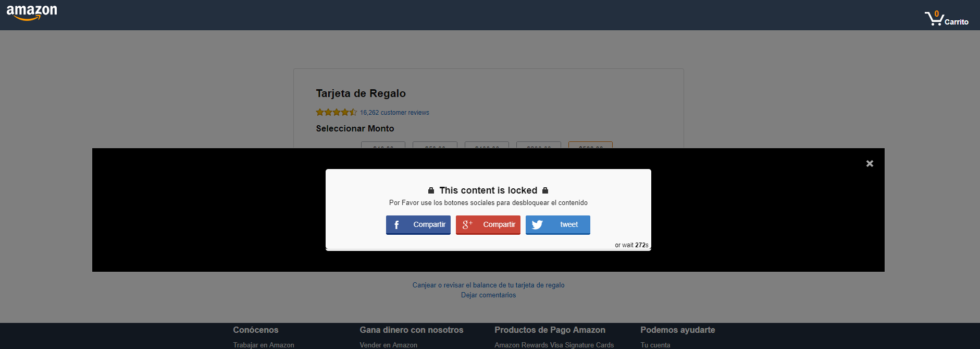Viewport: 980px width, 349px height.
Task: Click 'Podemos ayudarte' footer heading
Action: pyautogui.click(x=678, y=330)
